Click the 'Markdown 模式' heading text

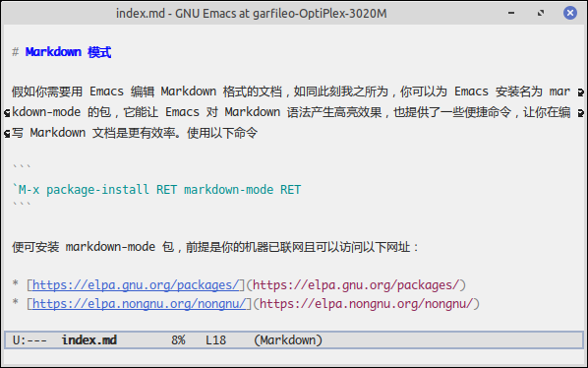tap(68, 52)
